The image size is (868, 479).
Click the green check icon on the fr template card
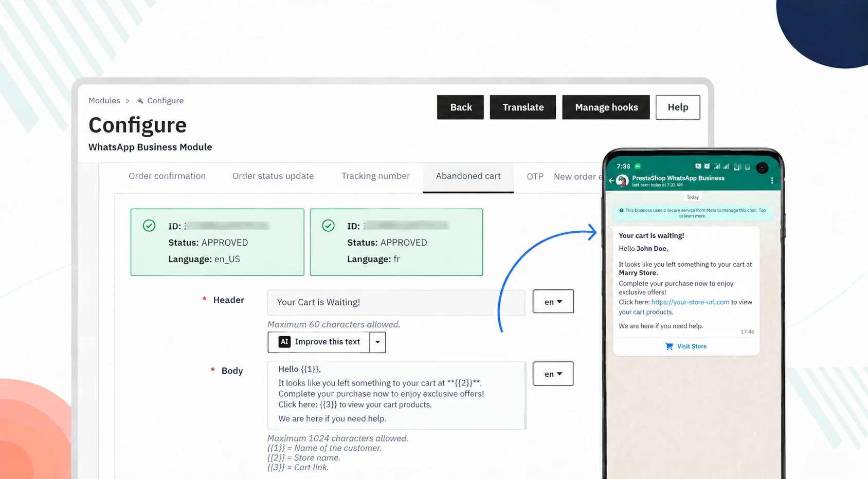(x=328, y=226)
